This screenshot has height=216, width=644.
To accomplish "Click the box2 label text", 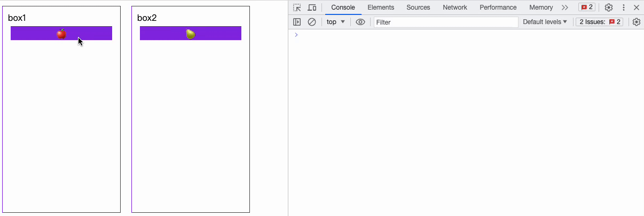I will pos(147,18).
